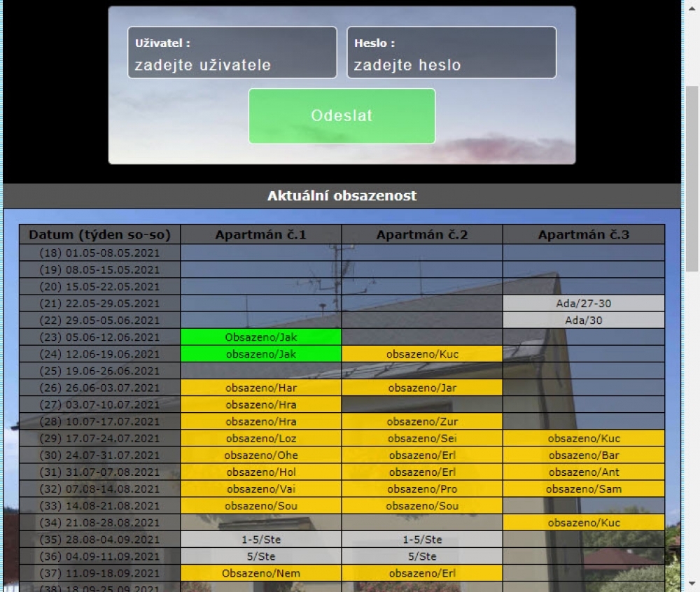Viewport: 700px width, 592px height.
Task: Select date row (25) 19.06-26.06.2021
Action: click(99, 371)
